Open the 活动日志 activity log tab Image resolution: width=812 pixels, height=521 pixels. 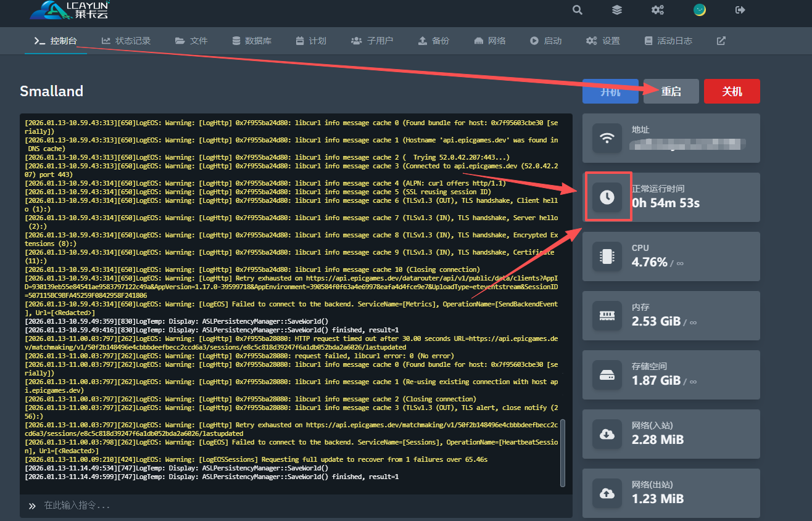tap(668, 41)
